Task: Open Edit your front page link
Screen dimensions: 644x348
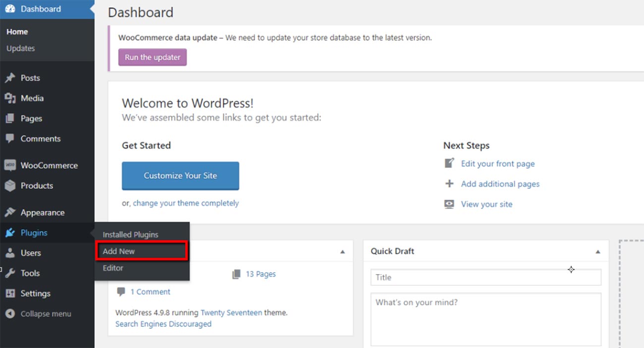Action: click(498, 164)
